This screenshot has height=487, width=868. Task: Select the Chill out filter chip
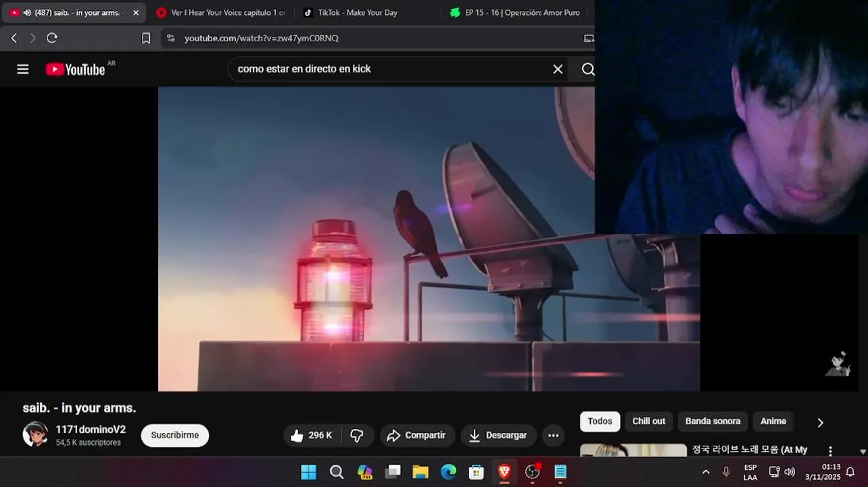pyautogui.click(x=648, y=421)
